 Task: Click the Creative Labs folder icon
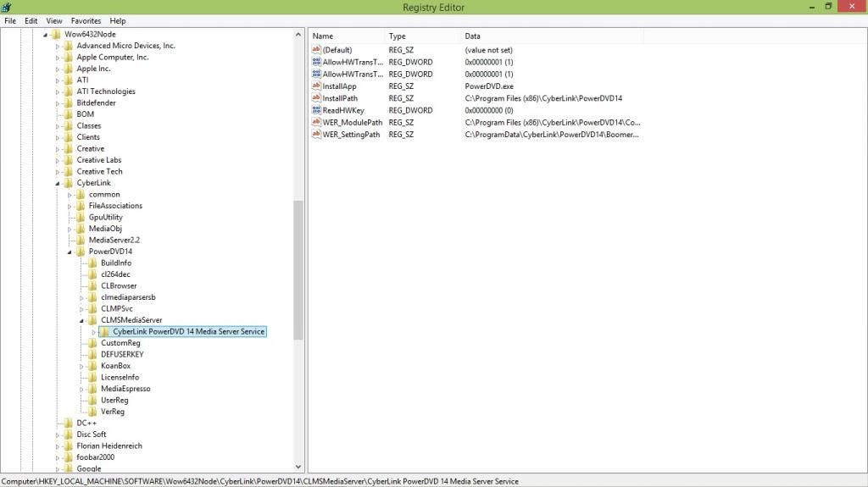(68, 160)
